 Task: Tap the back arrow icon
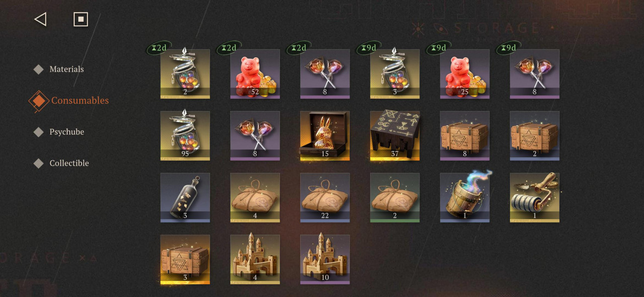tap(40, 20)
